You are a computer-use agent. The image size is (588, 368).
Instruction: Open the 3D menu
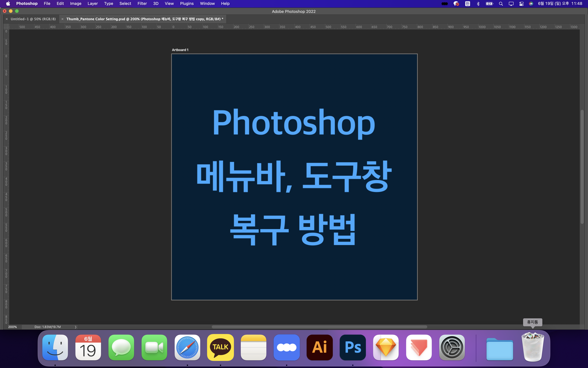(156, 3)
